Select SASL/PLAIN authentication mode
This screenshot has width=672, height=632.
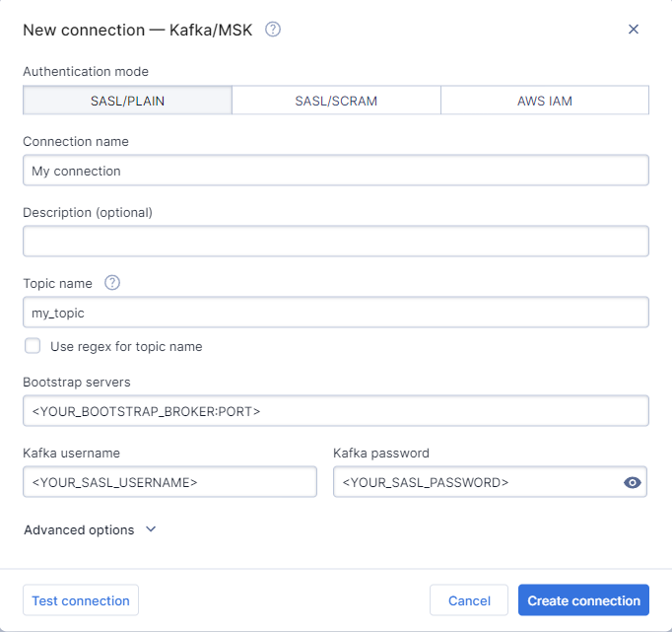[x=127, y=101]
